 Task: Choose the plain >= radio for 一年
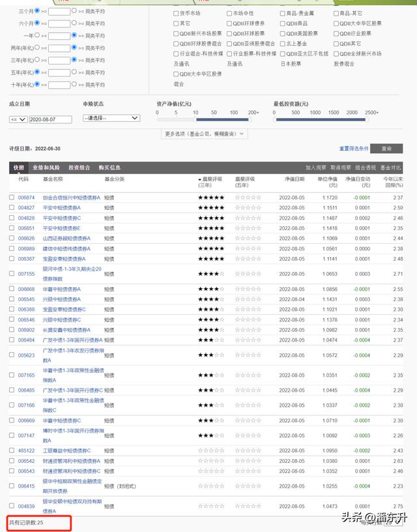(x=37, y=35)
